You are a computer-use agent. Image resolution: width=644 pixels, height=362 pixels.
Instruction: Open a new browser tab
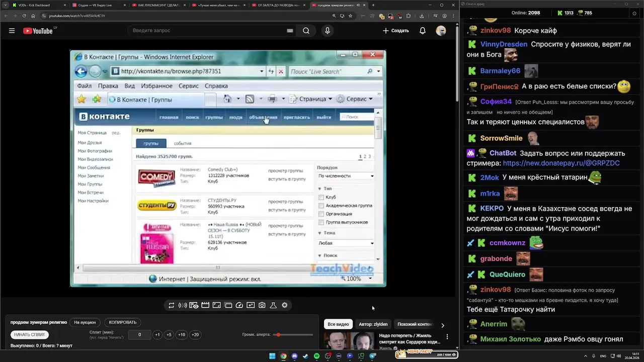373,5
